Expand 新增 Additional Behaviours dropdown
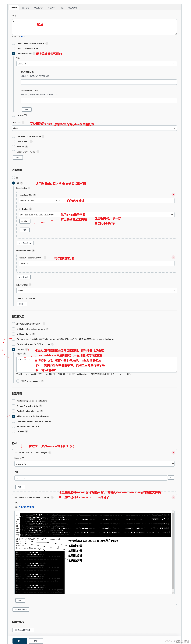This screenshot has width=191, height=644. click(x=22, y=304)
